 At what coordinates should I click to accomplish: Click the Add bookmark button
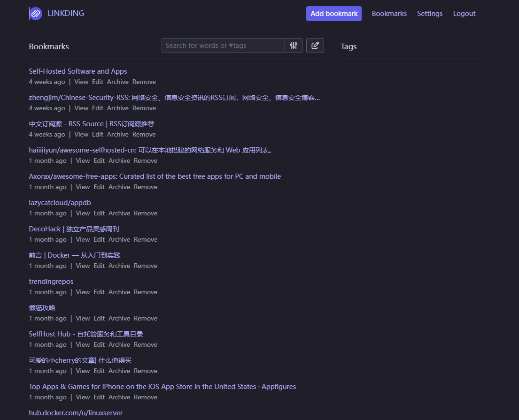[333, 14]
